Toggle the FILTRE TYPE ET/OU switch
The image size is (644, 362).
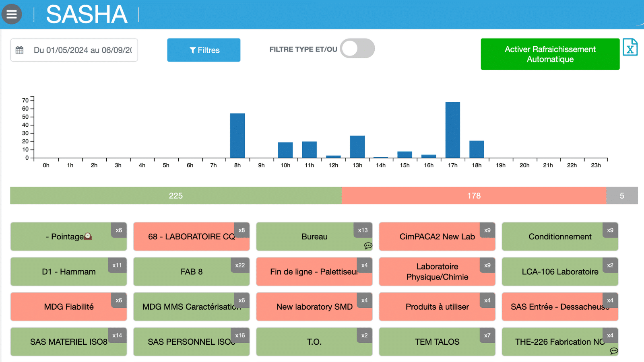pyautogui.click(x=357, y=49)
